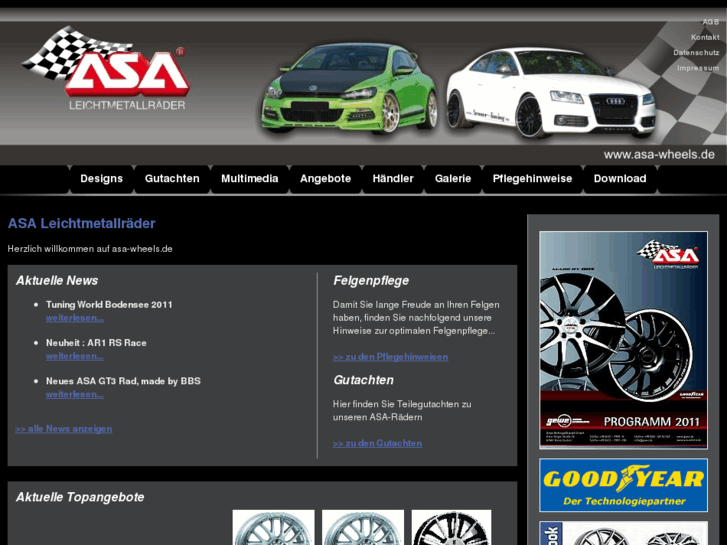The image size is (727, 545).
Task: Click the 'Aktuelle News' heading
Action: click(57, 281)
